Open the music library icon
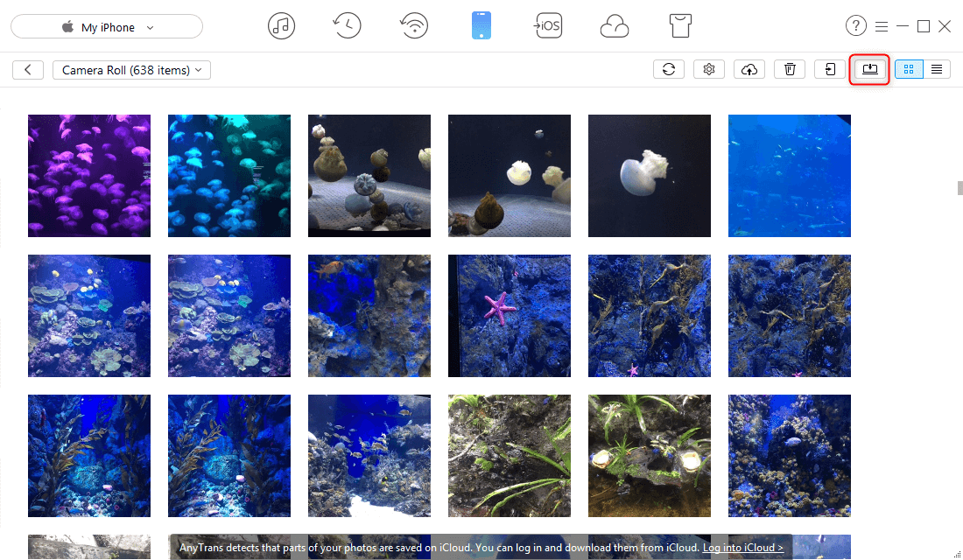This screenshot has width=963, height=560. point(281,26)
